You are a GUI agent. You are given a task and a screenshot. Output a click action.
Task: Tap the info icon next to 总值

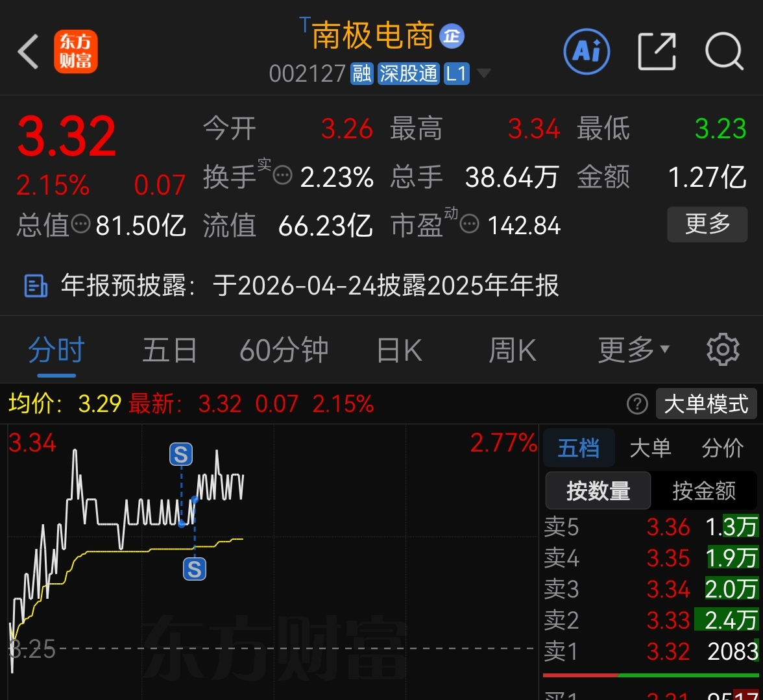point(80,224)
